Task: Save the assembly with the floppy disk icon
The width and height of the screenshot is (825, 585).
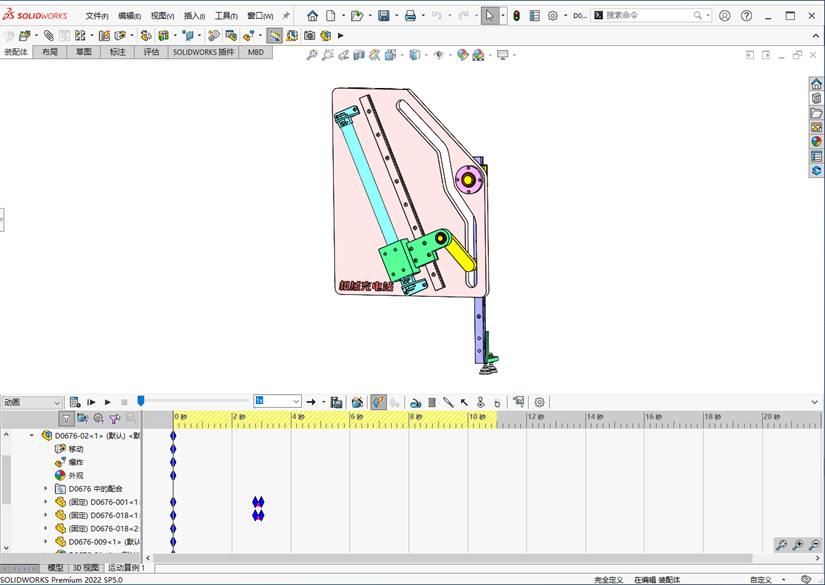Action: point(384,16)
